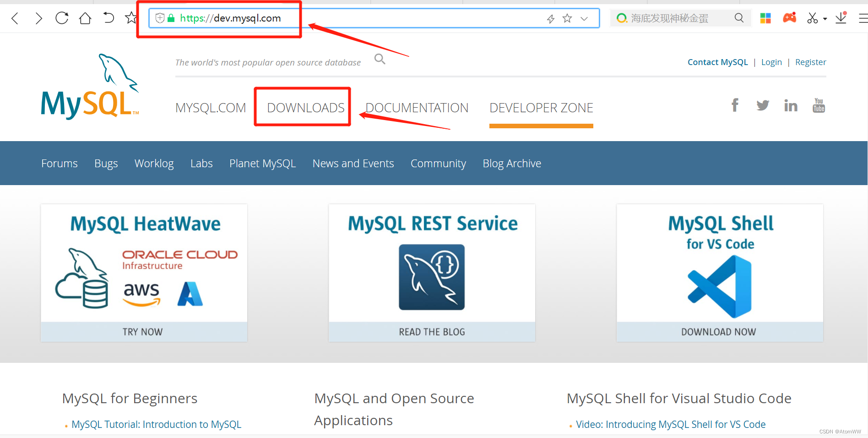Click the site search field tagline text

click(x=268, y=62)
